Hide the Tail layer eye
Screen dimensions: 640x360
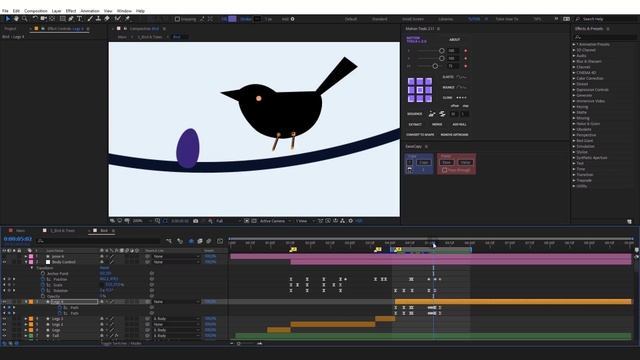pyautogui.click(x=4, y=336)
